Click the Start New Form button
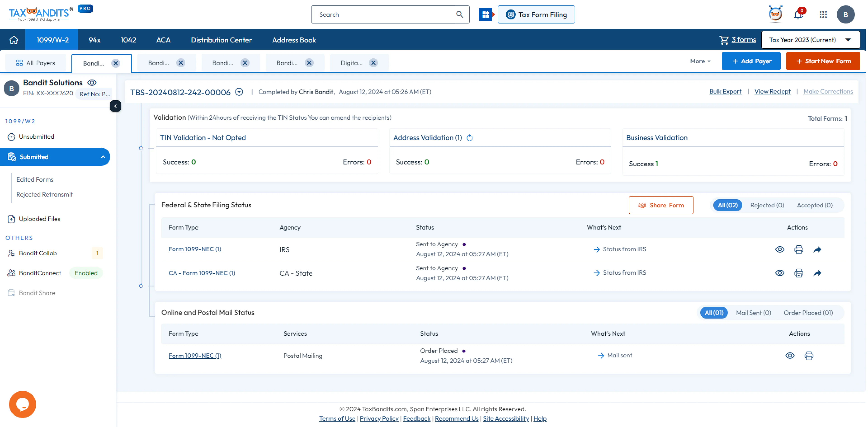Image resolution: width=868 pixels, height=427 pixels. tap(823, 61)
